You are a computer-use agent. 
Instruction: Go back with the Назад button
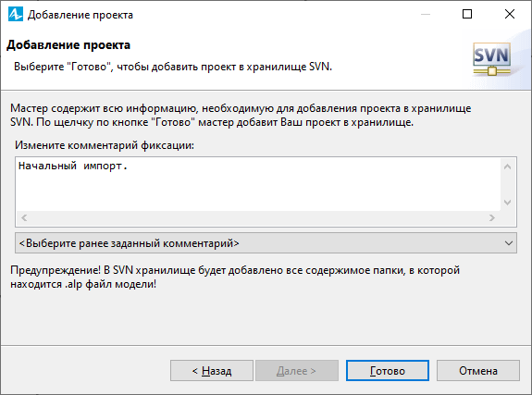pyautogui.click(x=212, y=371)
